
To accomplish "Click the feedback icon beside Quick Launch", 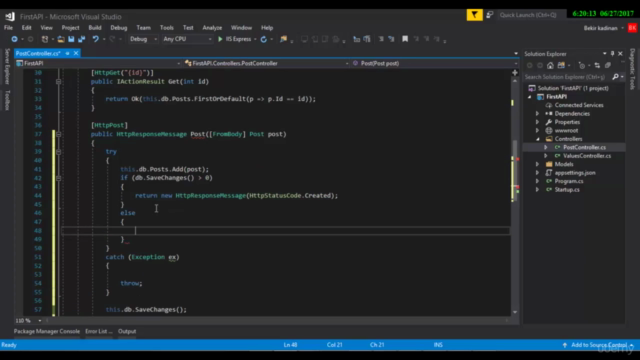I will 489,15.
